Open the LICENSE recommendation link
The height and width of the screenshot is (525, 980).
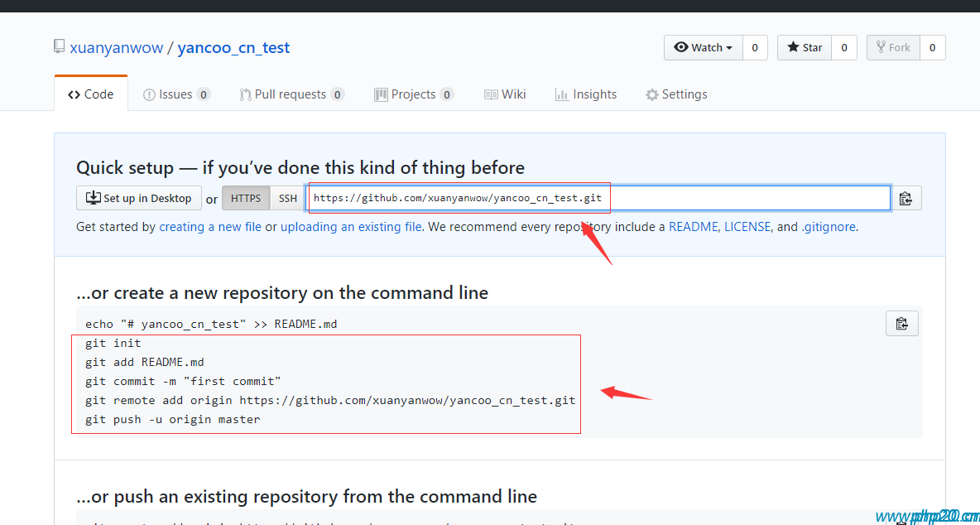747,227
